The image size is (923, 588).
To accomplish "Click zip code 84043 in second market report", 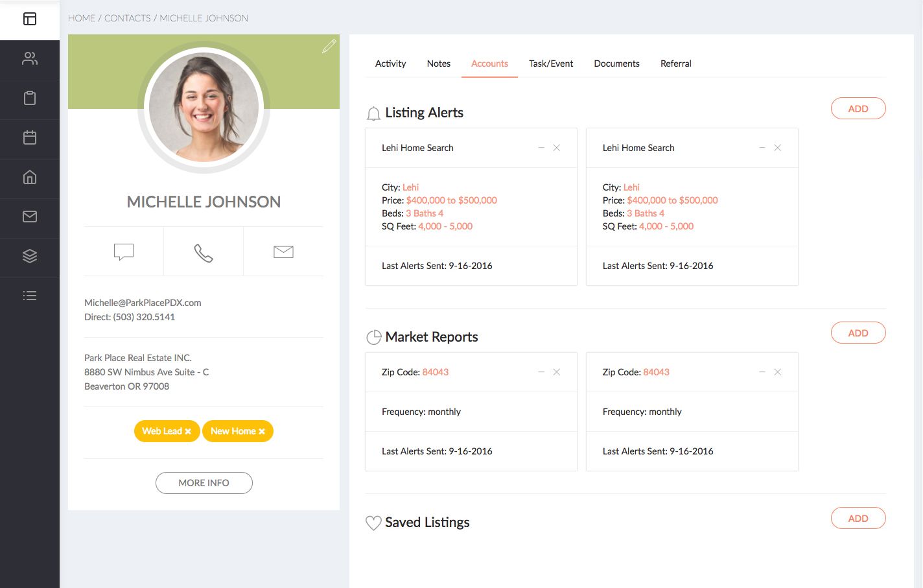I will 657,372.
